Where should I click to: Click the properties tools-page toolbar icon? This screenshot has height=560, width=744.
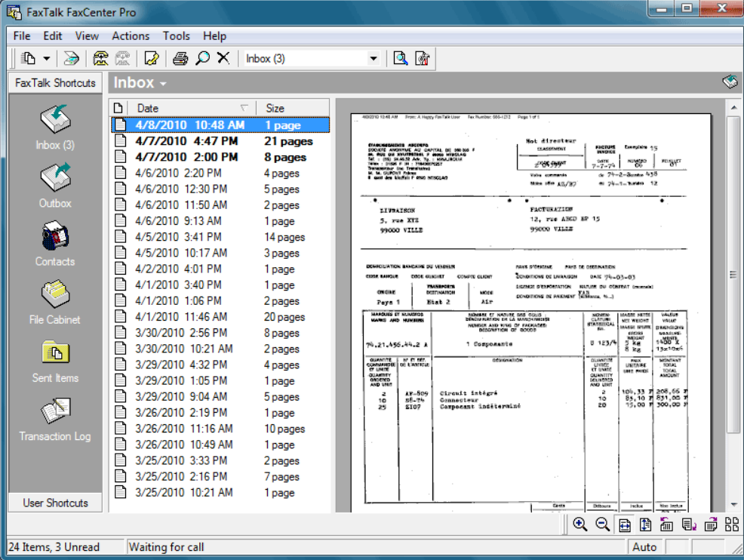[422, 58]
